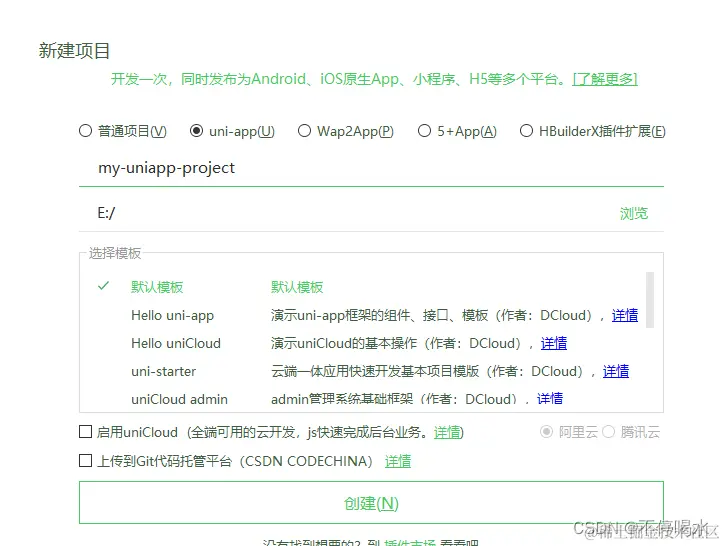Click the 创建(N) button

371,503
